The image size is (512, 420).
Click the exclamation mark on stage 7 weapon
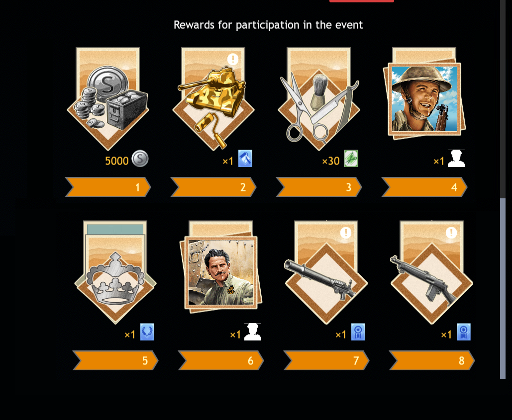tap(346, 233)
